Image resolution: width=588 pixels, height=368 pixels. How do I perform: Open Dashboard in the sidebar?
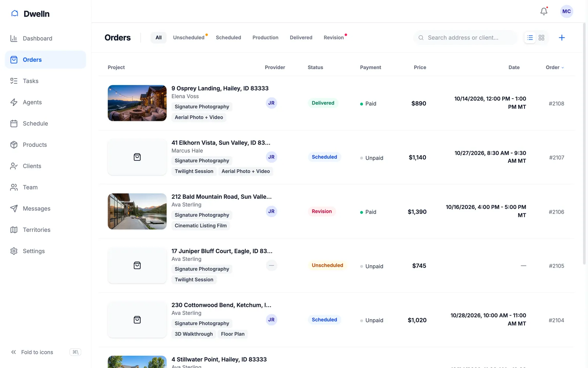pyautogui.click(x=45, y=38)
